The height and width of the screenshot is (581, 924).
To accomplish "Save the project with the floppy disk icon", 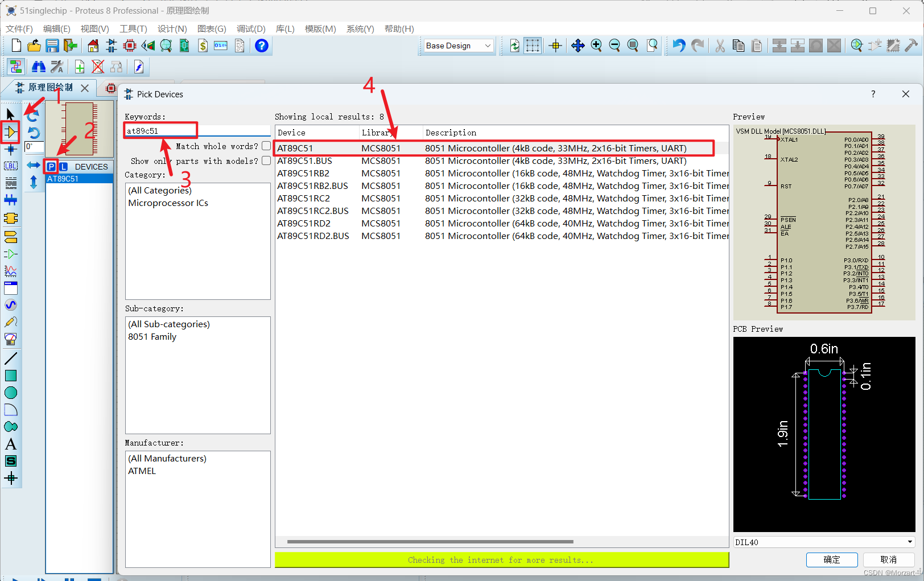I will click(x=52, y=46).
